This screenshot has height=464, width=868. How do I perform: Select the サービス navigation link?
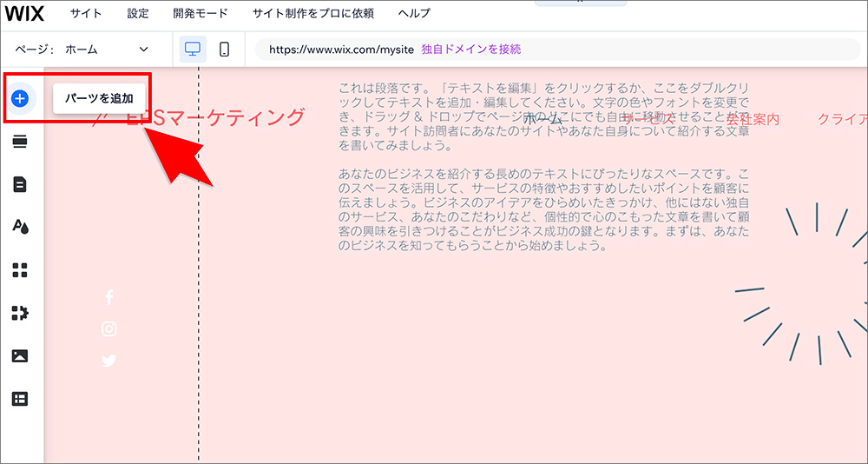coord(648,119)
